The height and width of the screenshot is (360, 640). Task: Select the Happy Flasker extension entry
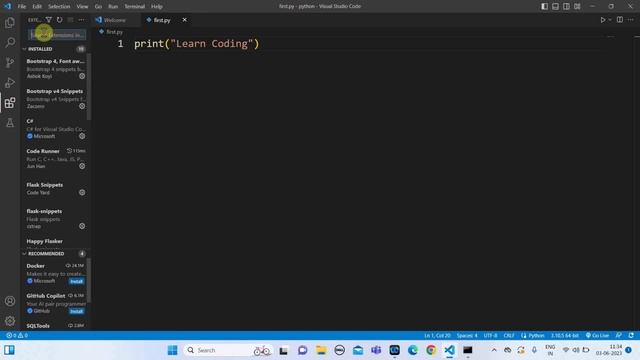click(55, 242)
